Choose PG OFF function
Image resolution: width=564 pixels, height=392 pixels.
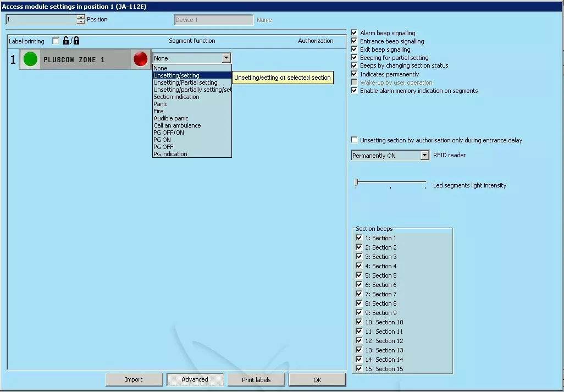coord(192,147)
